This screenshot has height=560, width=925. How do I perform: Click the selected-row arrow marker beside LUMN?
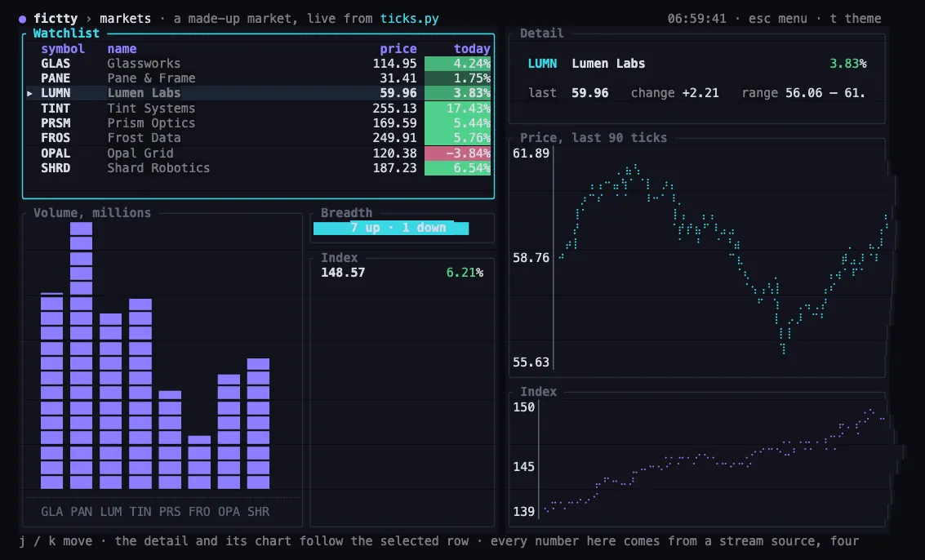coord(29,93)
